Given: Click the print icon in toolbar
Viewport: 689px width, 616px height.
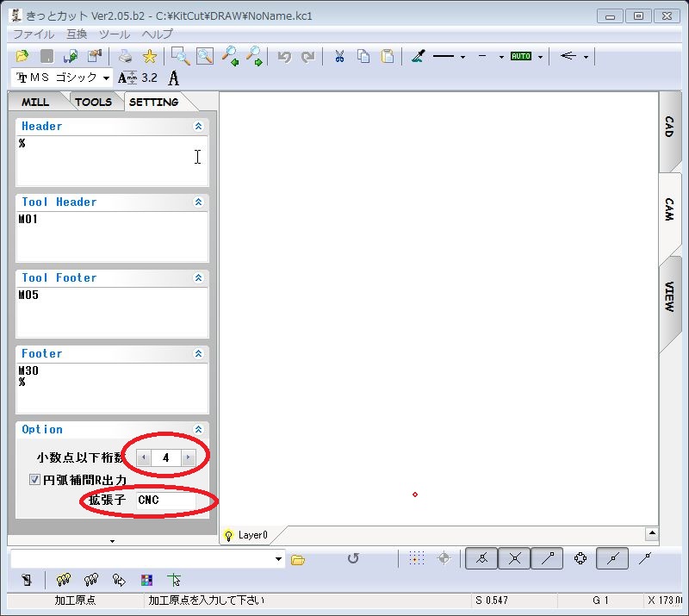Looking at the screenshot, I should click(126, 56).
